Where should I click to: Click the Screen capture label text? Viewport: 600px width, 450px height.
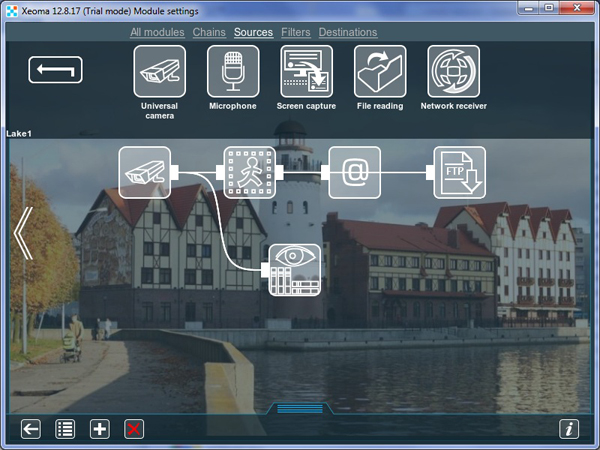pos(306,106)
